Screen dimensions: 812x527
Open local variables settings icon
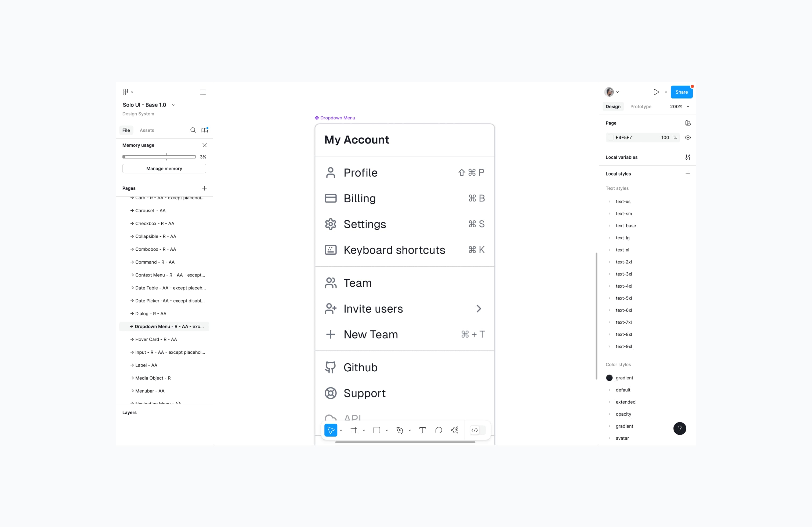688,157
